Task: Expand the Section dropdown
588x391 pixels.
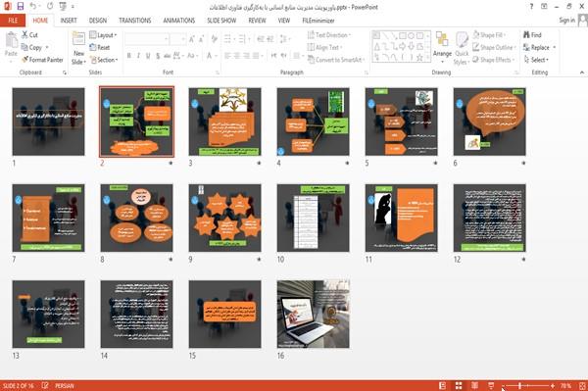Action: tap(104, 60)
